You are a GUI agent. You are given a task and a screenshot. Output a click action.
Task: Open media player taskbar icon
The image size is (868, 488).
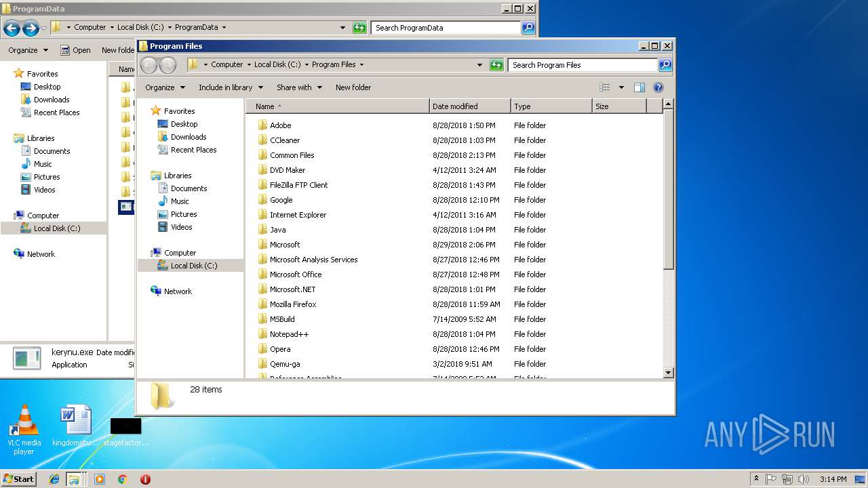point(99,479)
